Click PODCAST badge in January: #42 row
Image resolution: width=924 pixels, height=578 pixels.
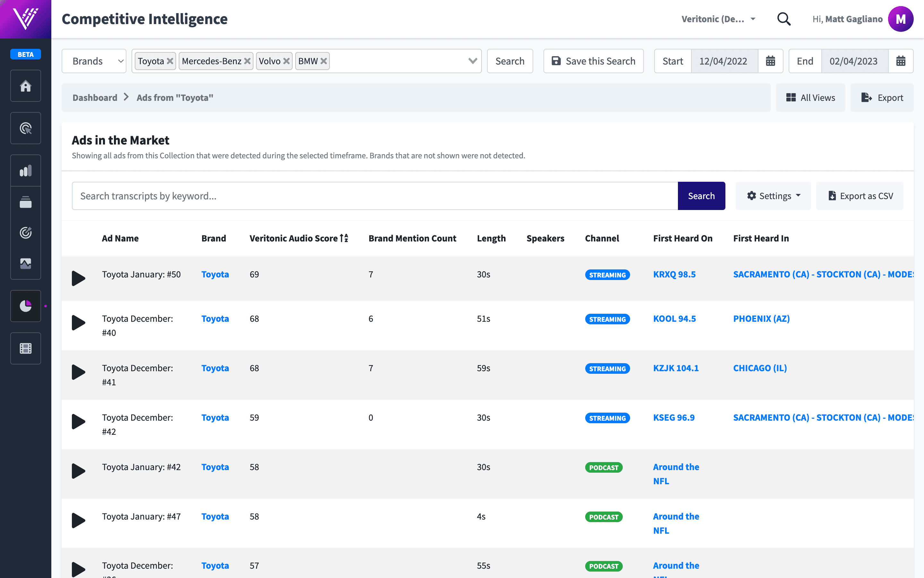604,468
